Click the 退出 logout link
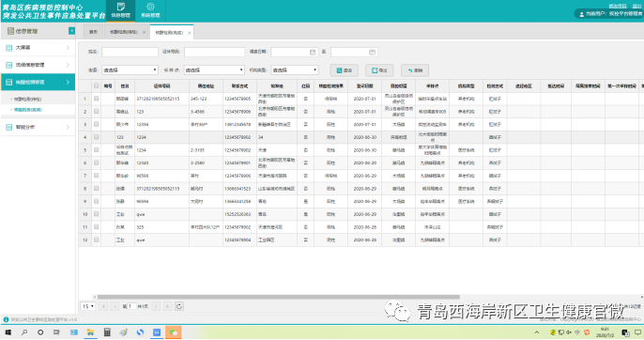This screenshot has height=340, width=644. click(636, 7)
